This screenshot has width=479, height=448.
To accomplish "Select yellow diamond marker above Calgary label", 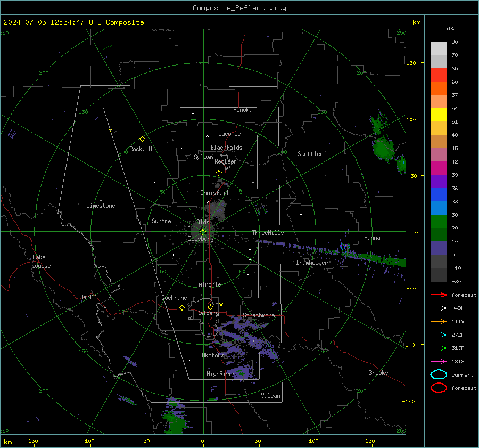I will tap(210, 307).
